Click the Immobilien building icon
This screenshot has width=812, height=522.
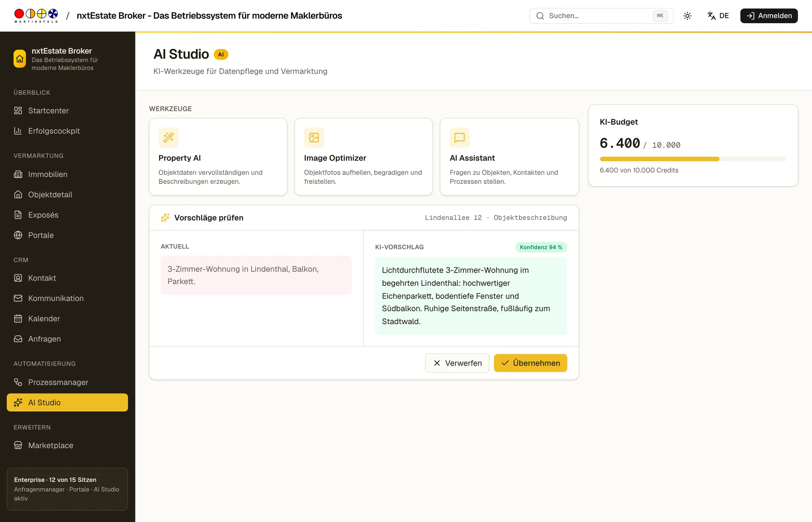[18, 174]
